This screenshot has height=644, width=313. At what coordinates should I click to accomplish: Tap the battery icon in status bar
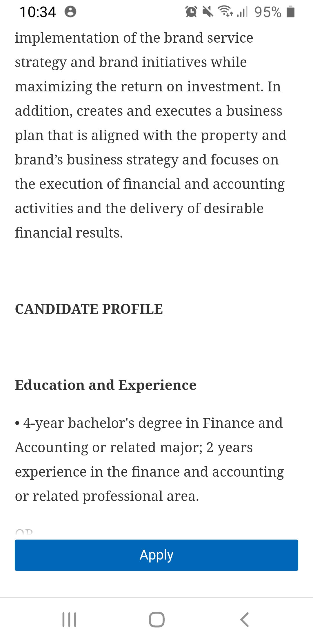click(x=290, y=12)
